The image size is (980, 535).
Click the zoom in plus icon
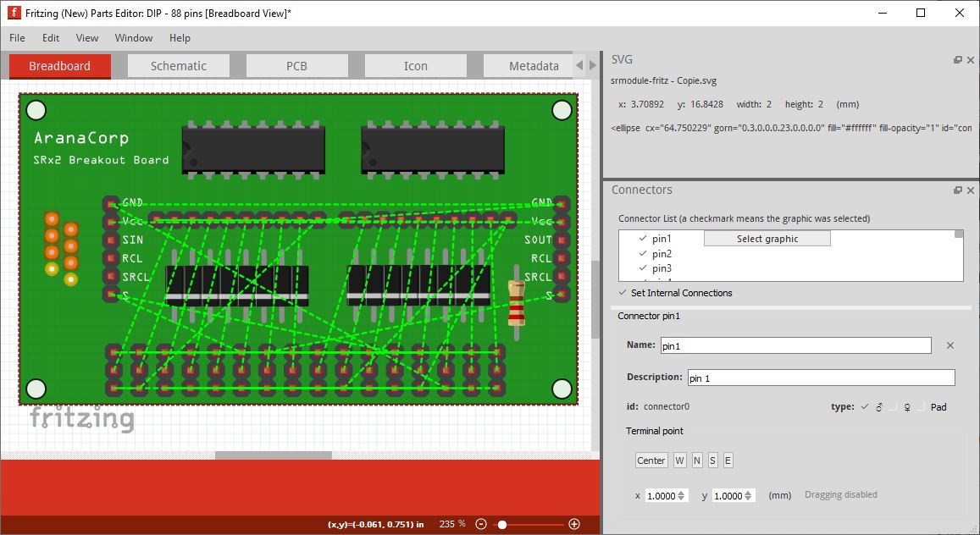pyautogui.click(x=574, y=524)
